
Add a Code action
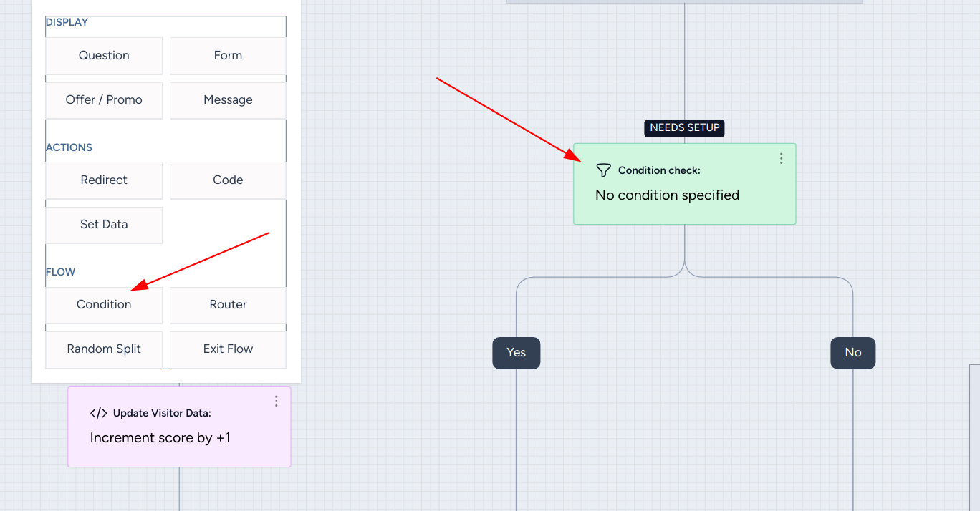tap(228, 180)
